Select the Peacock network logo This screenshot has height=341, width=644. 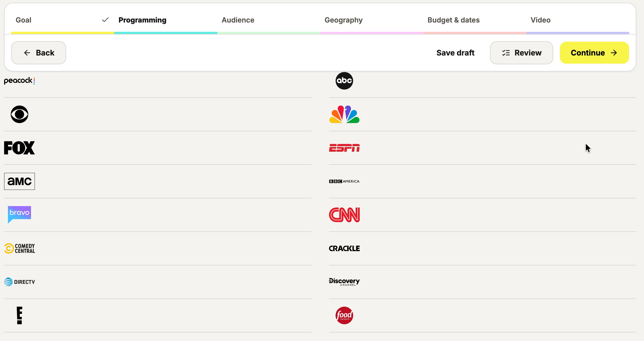(x=19, y=81)
